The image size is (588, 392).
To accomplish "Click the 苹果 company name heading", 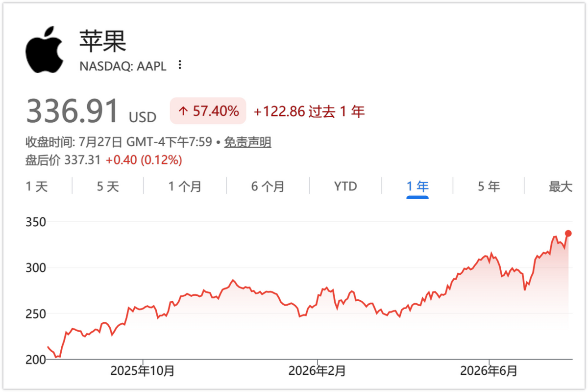I will 103,41.
